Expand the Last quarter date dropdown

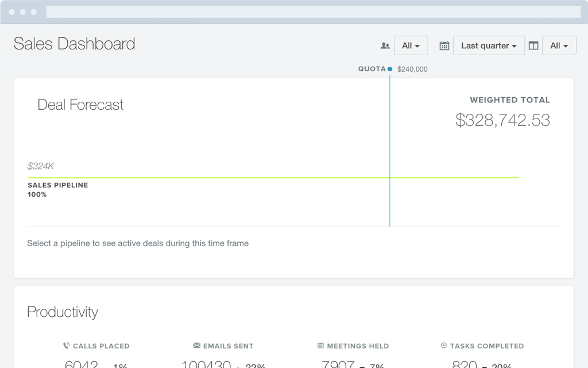(489, 45)
